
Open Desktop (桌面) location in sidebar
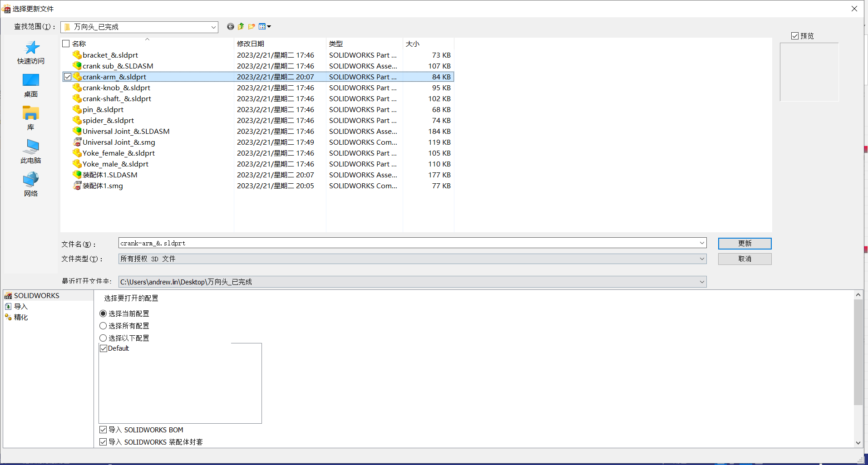tap(31, 85)
